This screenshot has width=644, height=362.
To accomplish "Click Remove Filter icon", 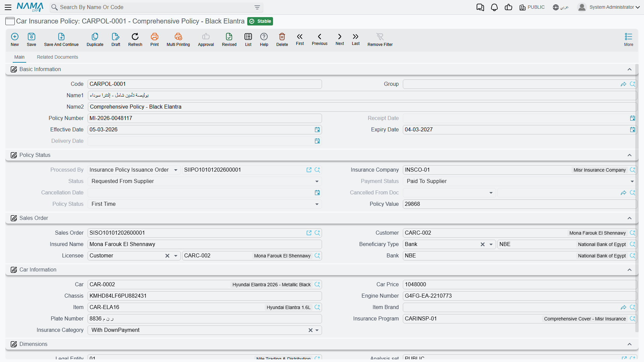I will point(380,39).
